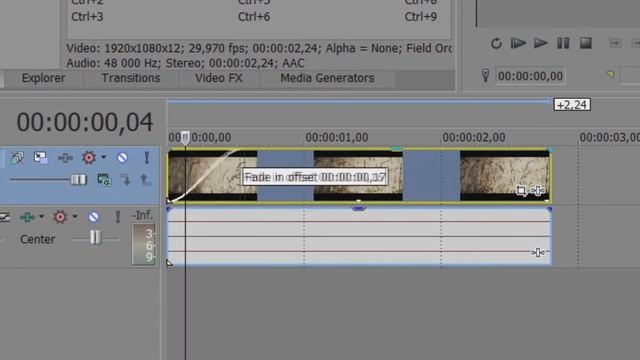Image resolution: width=640 pixels, height=360 pixels.
Task: Select the Media Generators tab
Action: point(327,78)
